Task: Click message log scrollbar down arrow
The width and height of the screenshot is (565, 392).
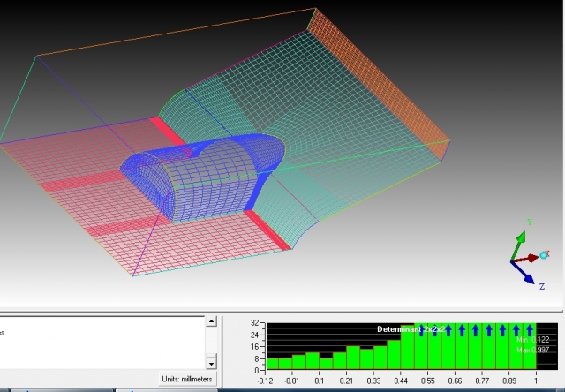Action: 211,363
